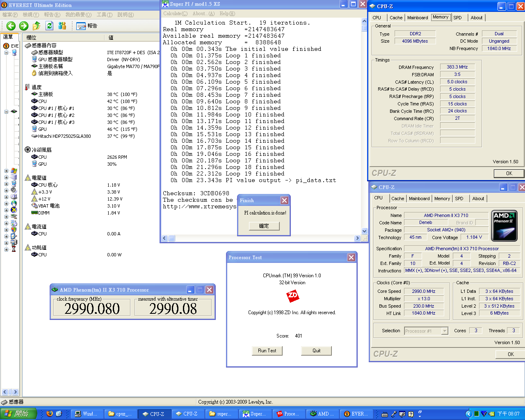The height and width of the screenshot is (420, 525).
Task: Expand the globe network node
Action: (x=6, y=203)
